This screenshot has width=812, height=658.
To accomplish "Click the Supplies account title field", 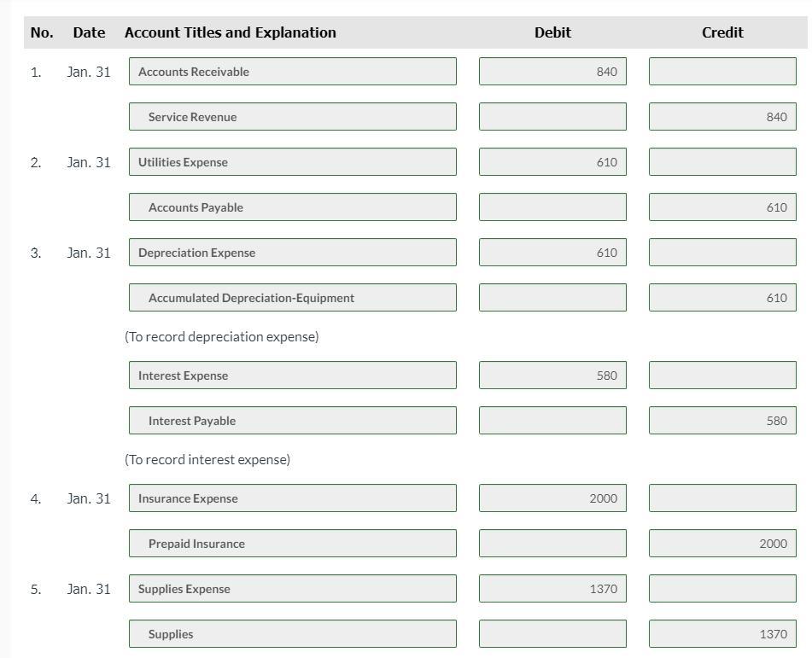I will pos(292,634).
